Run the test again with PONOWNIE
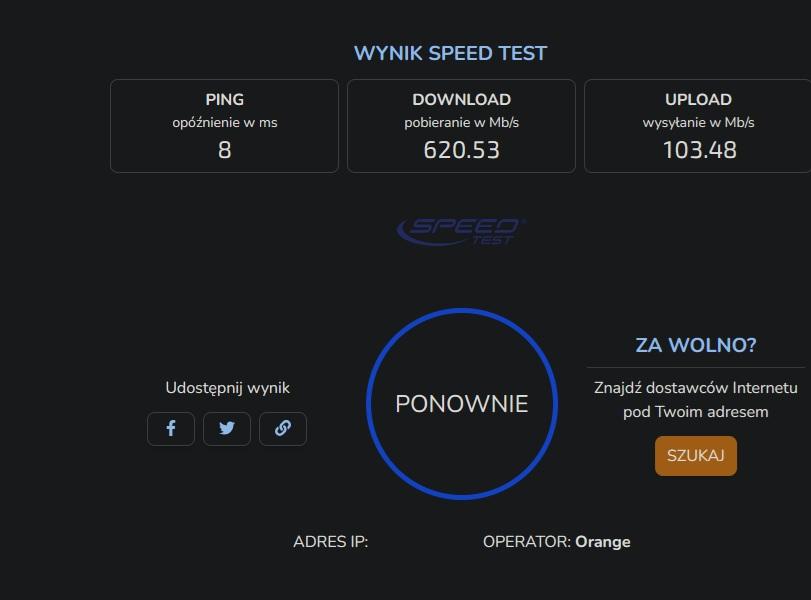 tap(461, 404)
